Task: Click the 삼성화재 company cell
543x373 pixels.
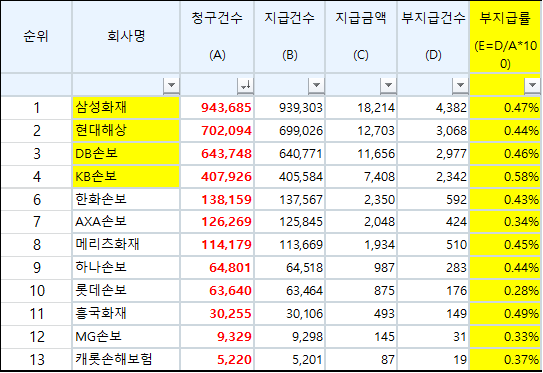Action: click(126, 108)
